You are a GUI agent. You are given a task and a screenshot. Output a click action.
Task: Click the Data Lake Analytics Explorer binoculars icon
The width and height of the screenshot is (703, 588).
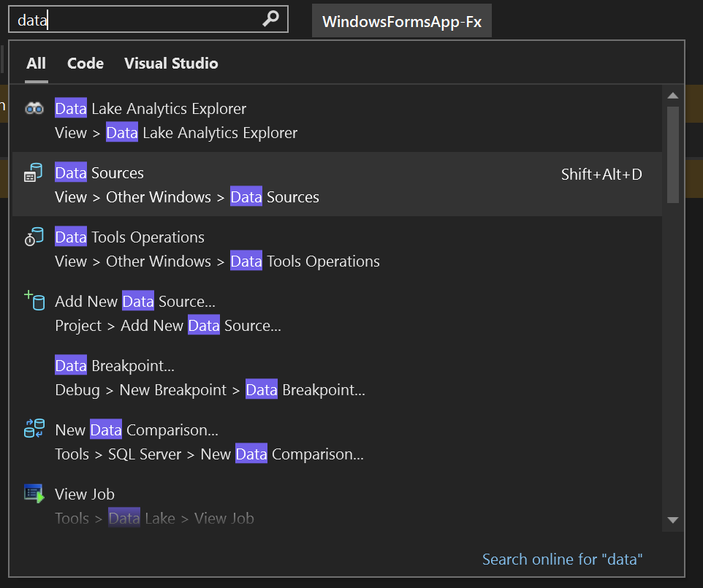[x=34, y=109]
